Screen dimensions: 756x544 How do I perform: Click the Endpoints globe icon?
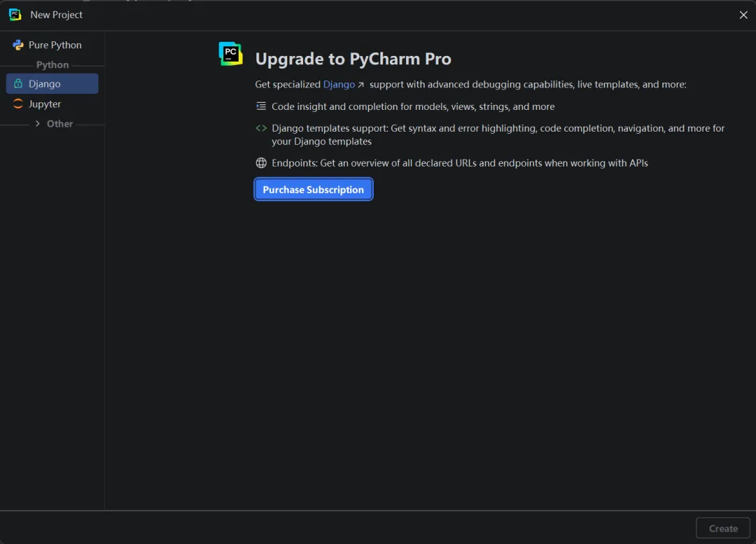(261, 163)
